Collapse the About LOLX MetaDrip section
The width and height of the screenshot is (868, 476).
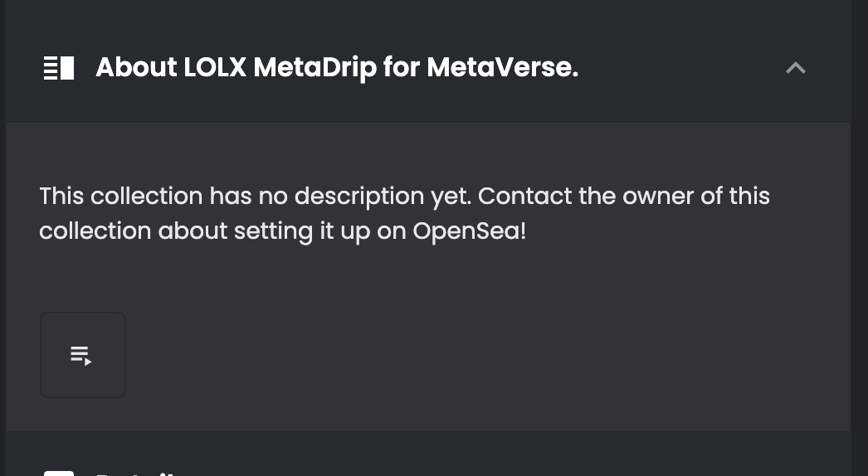(x=795, y=68)
